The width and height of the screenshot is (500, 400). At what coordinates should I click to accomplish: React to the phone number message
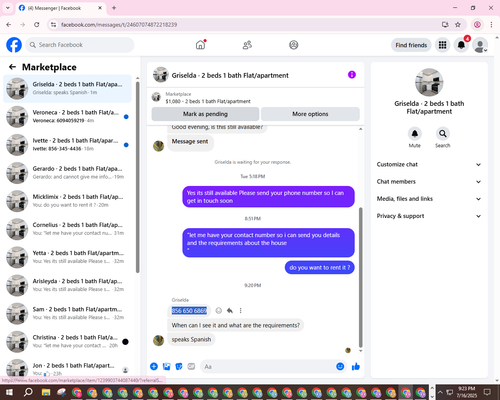click(x=219, y=311)
